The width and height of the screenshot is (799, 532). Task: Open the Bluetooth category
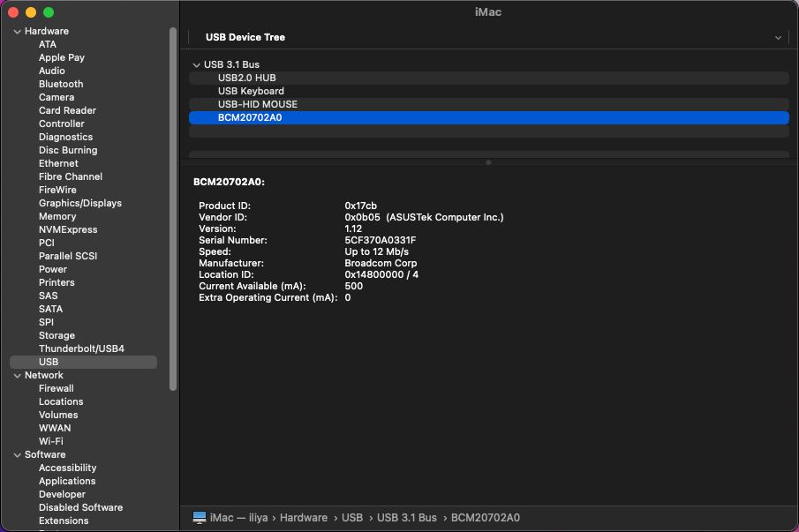tap(61, 84)
